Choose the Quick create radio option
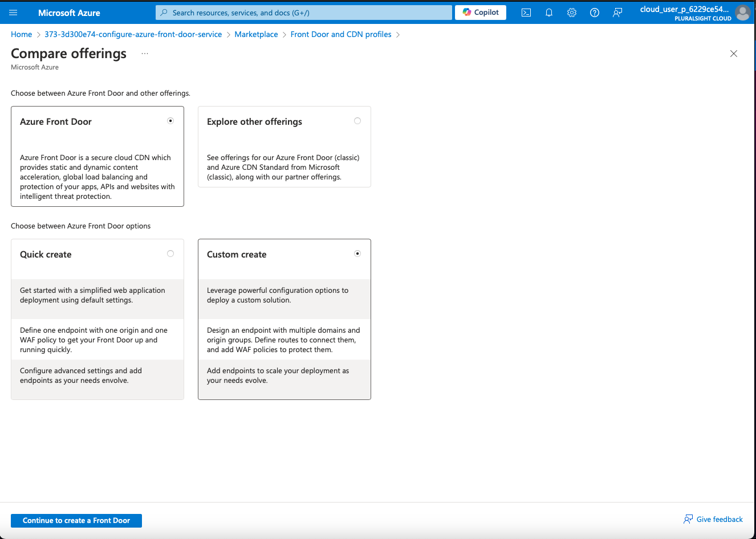 tap(170, 254)
